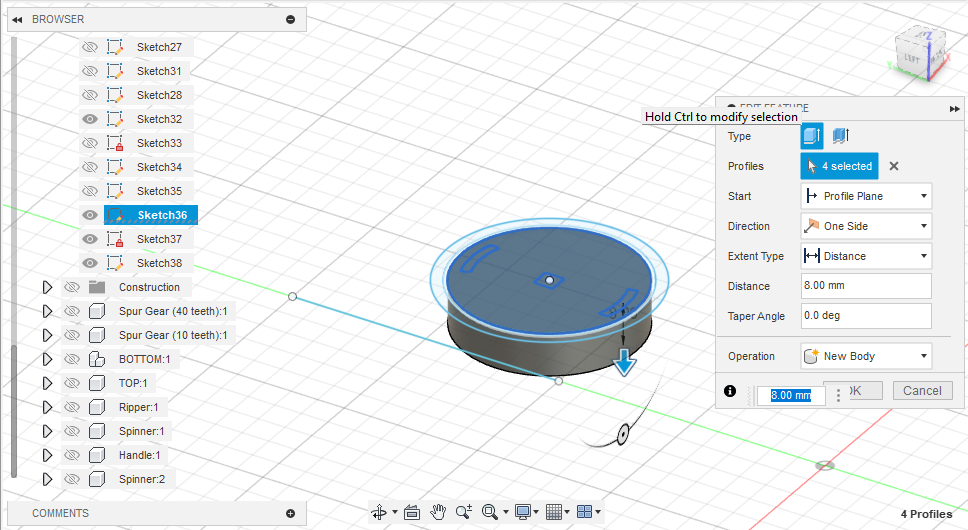This screenshot has width=968, height=530.
Task: Activate the Pan hand tool
Action: tap(438, 512)
